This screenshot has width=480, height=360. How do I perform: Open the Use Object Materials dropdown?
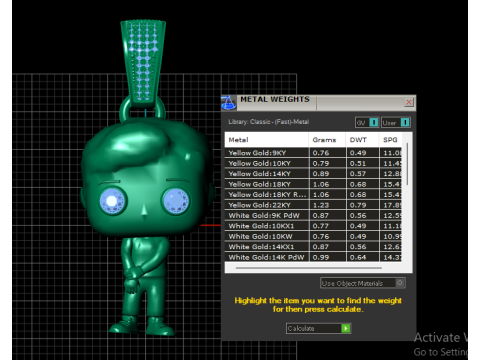pos(363,283)
